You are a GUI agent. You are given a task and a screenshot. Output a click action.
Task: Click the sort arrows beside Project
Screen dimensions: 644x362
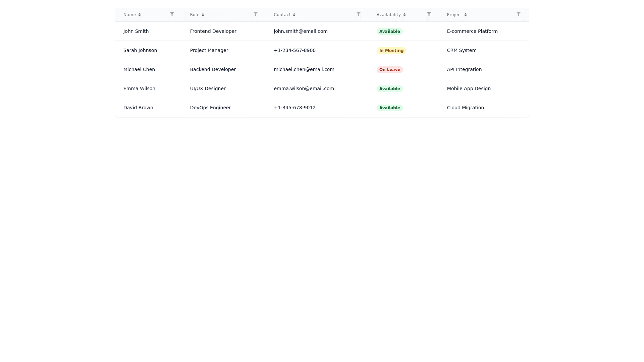coord(466,15)
